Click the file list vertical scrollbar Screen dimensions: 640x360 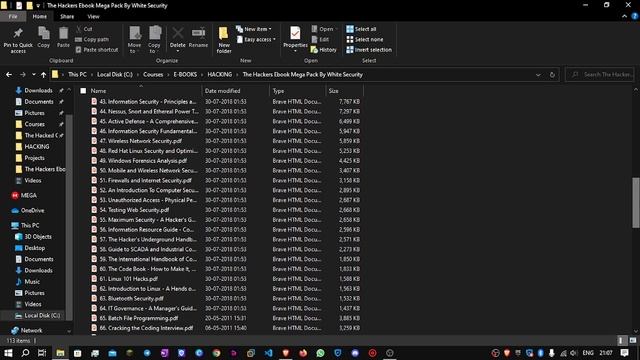(636, 203)
